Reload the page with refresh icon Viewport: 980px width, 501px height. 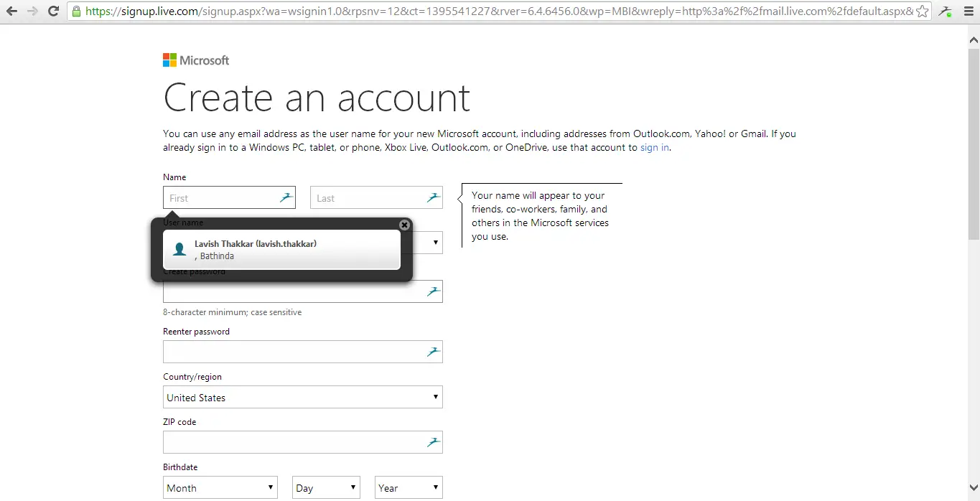53,11
